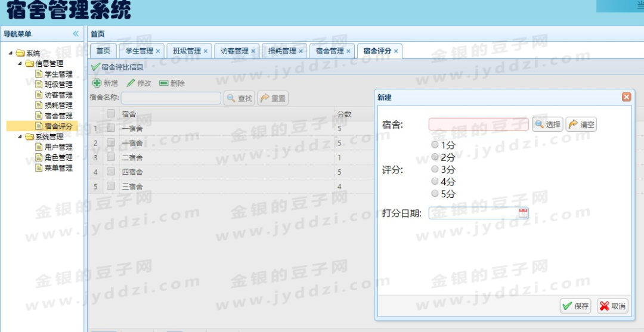Viewport: 644px width, 332px height.
Task: Save the new rating with 保存
Action: [x=575, y=306]
